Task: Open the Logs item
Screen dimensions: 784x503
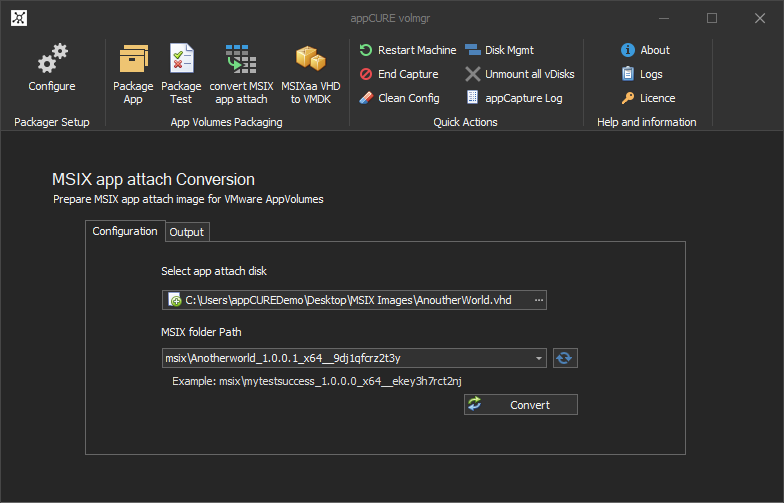Action: pos(642,74)
